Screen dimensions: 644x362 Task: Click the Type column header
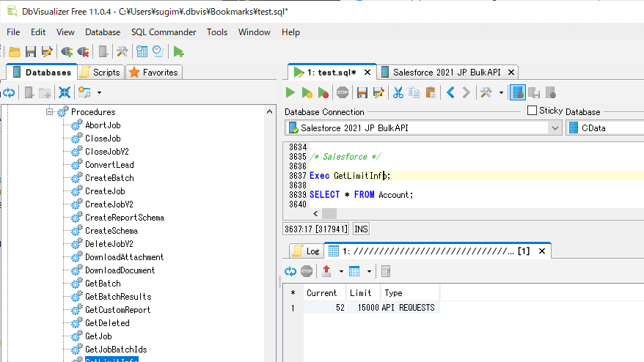(409, 293)
